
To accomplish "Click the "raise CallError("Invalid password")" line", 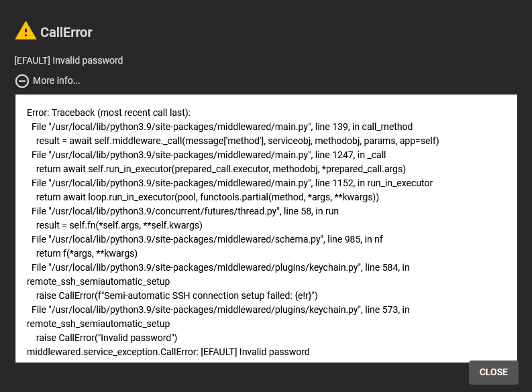I will pyautogui.click(x=106, y=338).
